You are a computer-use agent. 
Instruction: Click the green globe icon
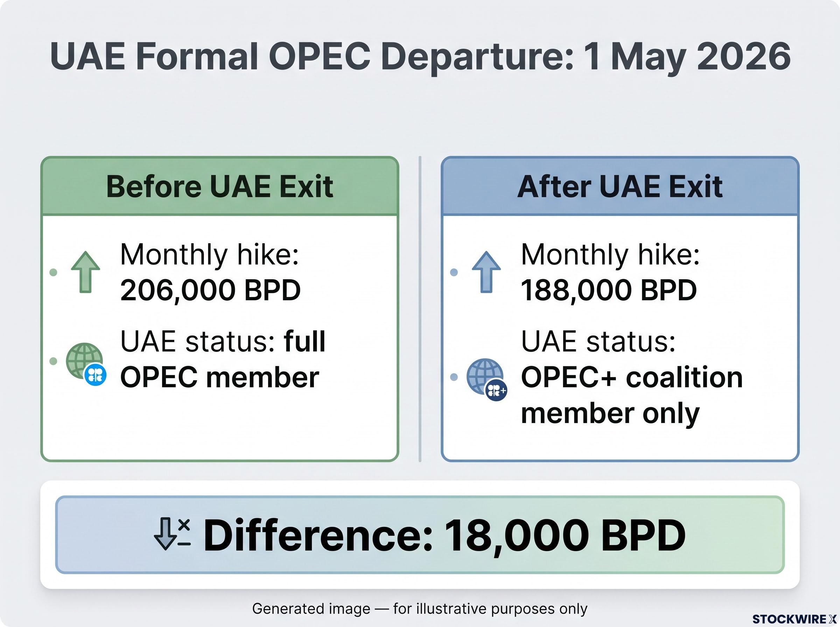click(x=84, y=361)
